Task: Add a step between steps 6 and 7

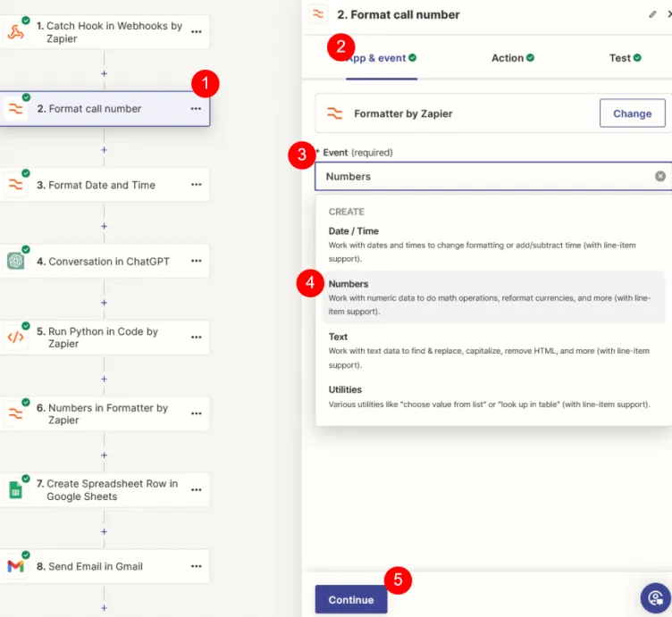Action: point(105,455)
